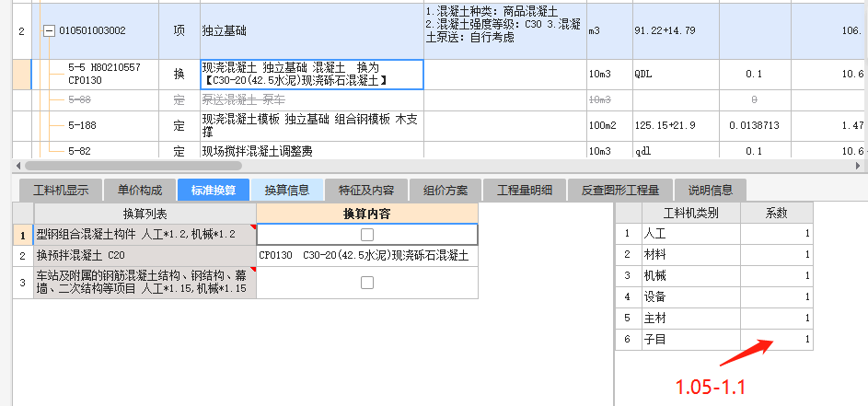This screenshot has height=406, width=868.
Task: Enable the 车站及附属 conversion checkbox
Action: [367, 283]
